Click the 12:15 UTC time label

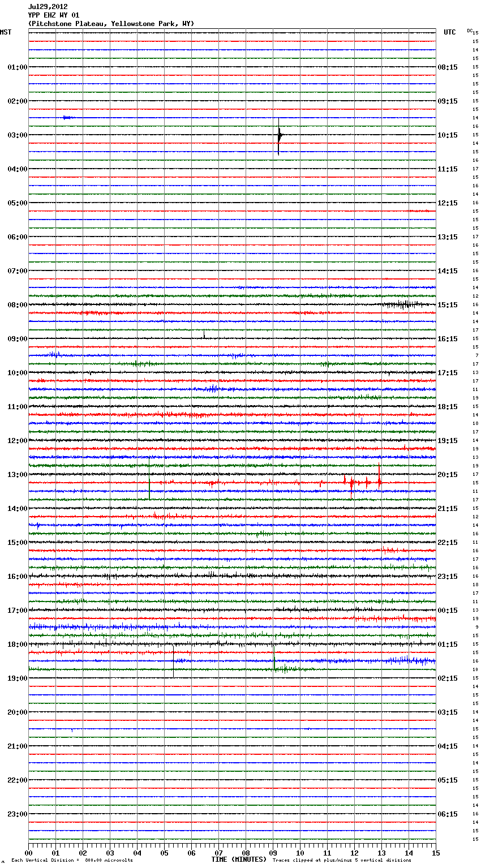[448, 203]
